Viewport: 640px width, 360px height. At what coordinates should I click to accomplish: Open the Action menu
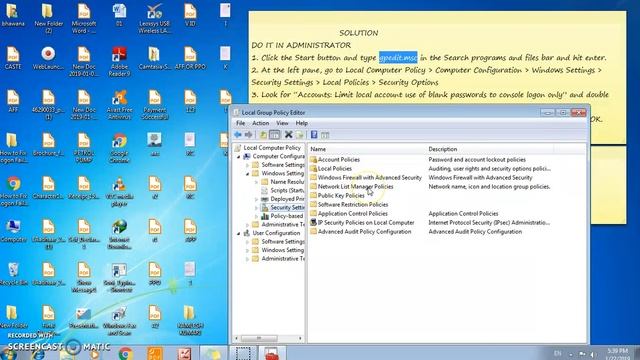260,123
